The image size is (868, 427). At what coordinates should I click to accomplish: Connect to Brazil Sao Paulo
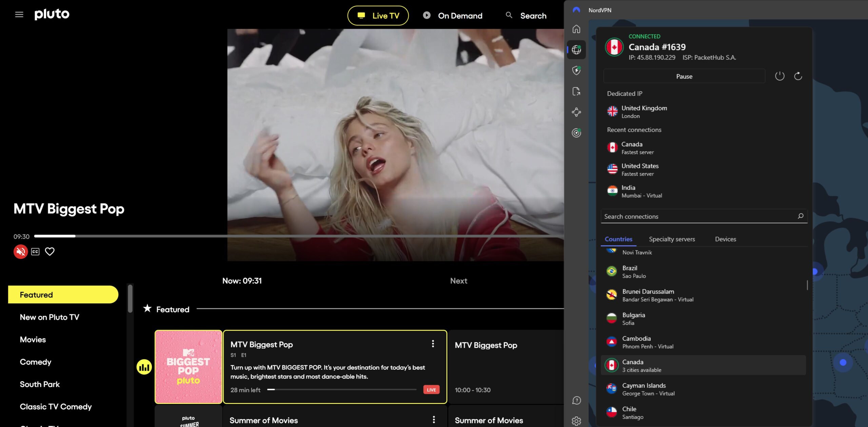703,271
